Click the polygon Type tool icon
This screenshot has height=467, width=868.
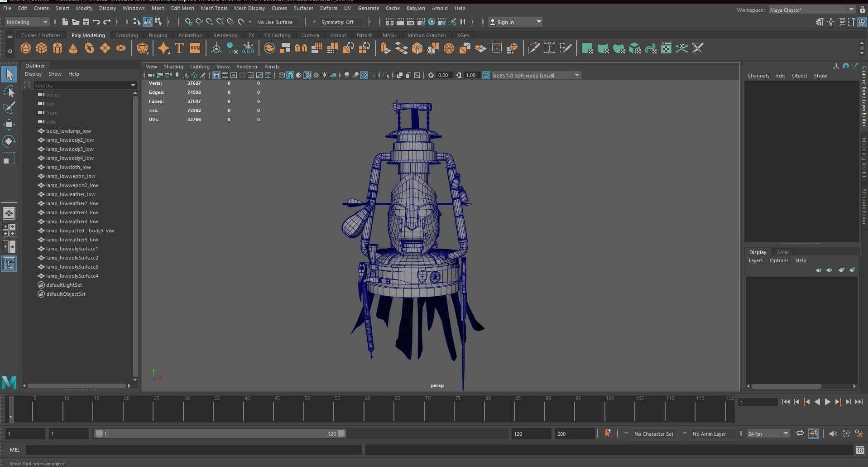point(179,48)
